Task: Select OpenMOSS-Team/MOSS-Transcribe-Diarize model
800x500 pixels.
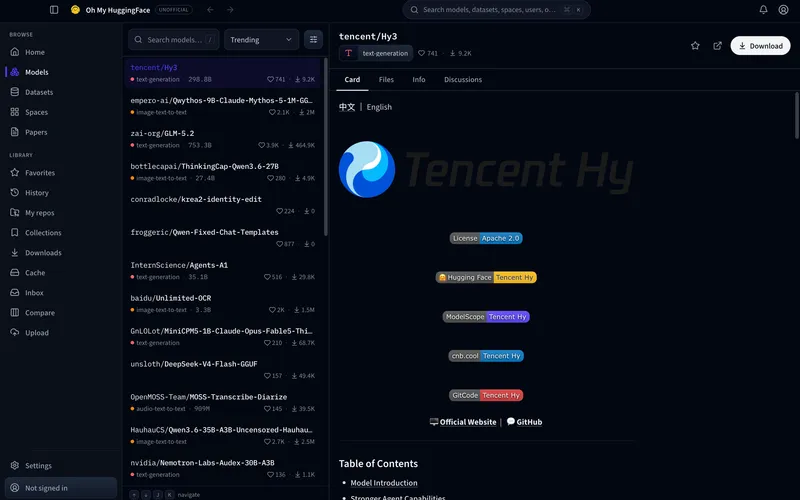Action: (222, 402)
